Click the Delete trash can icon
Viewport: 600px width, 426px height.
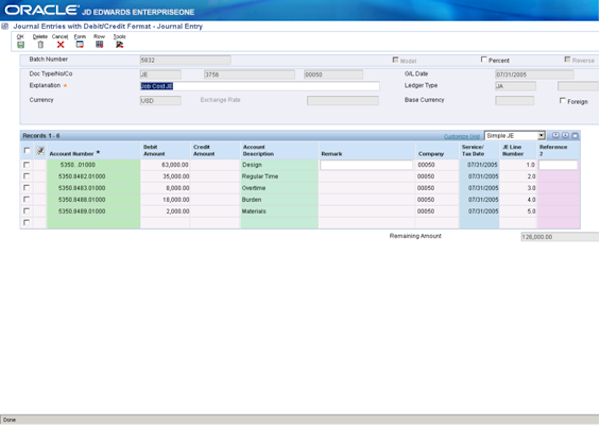pyautogui.click(x=41, y=45)
